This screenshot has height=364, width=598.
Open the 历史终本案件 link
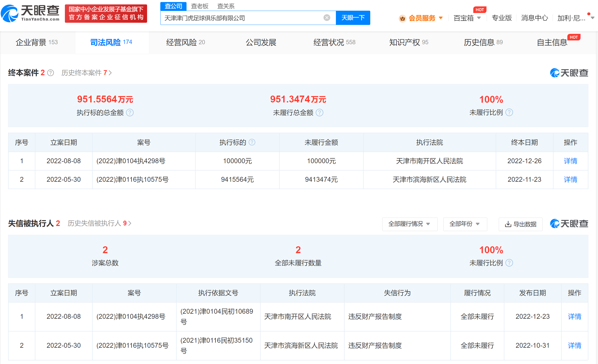pyautogui.click(x=84, y=73)
